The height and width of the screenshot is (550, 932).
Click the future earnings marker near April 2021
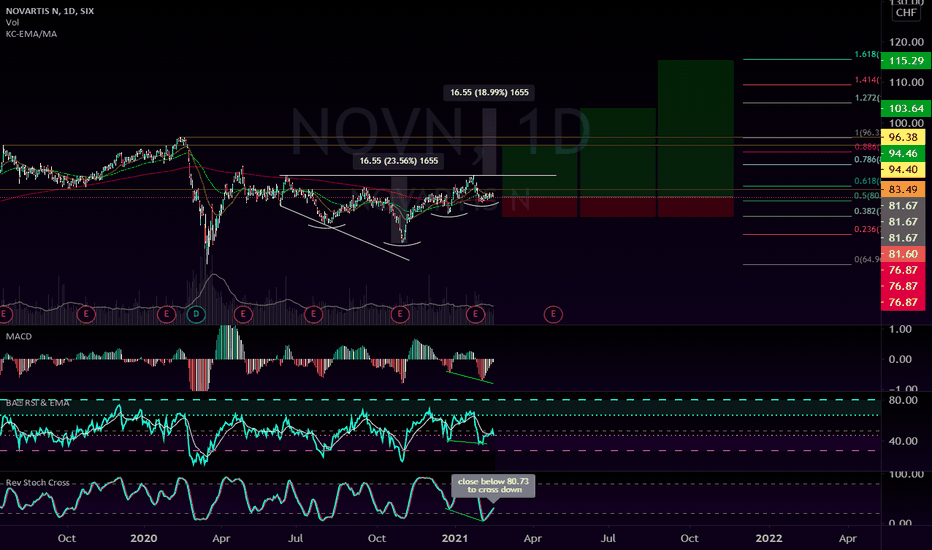coord(553,313)
